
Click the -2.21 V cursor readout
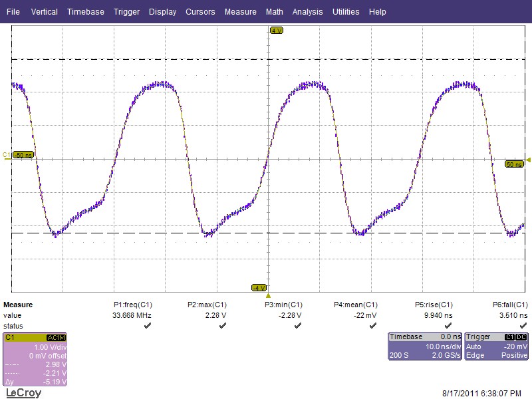point(55,373)
